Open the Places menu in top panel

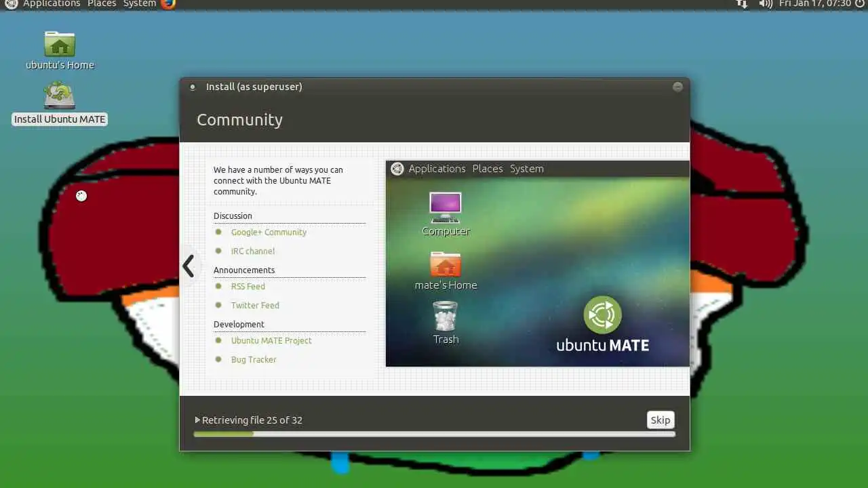[102, 3]
